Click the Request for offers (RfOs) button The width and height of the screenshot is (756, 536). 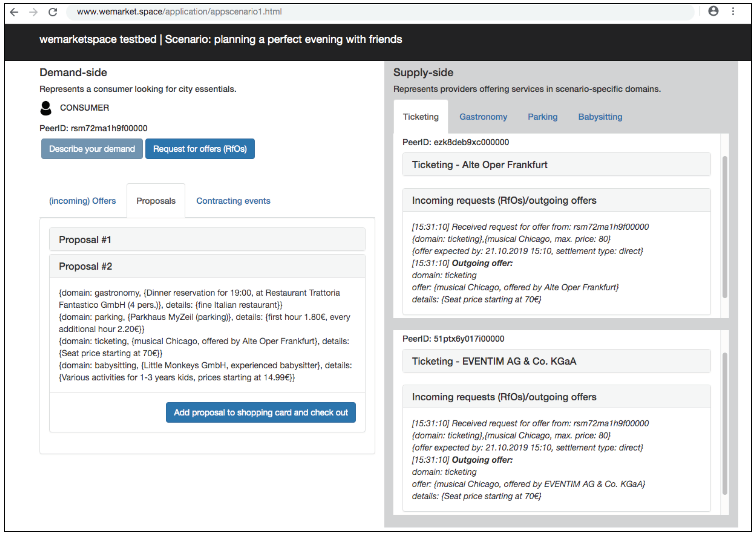[x=200, y=149]
